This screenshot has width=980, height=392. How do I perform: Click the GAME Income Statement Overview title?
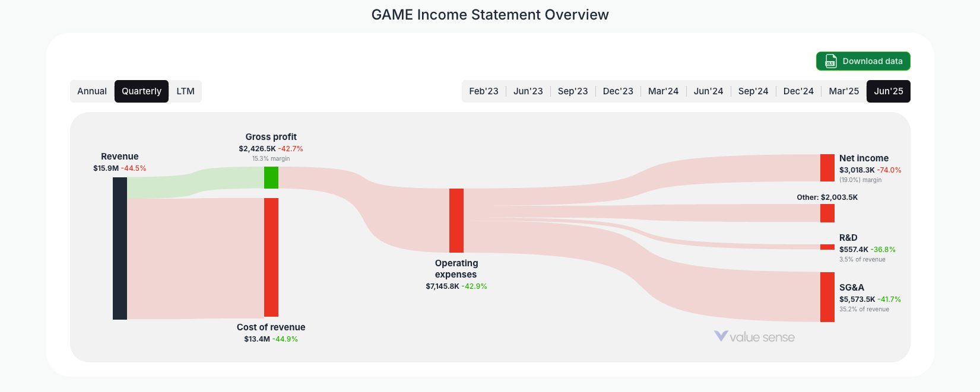490,15
